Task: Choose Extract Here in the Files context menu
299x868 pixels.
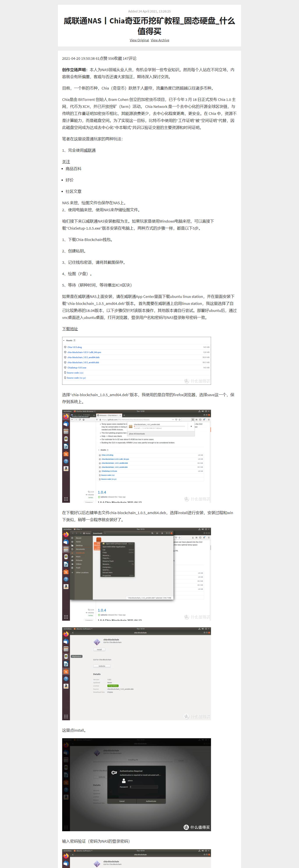Action: [x=118, y=573]
